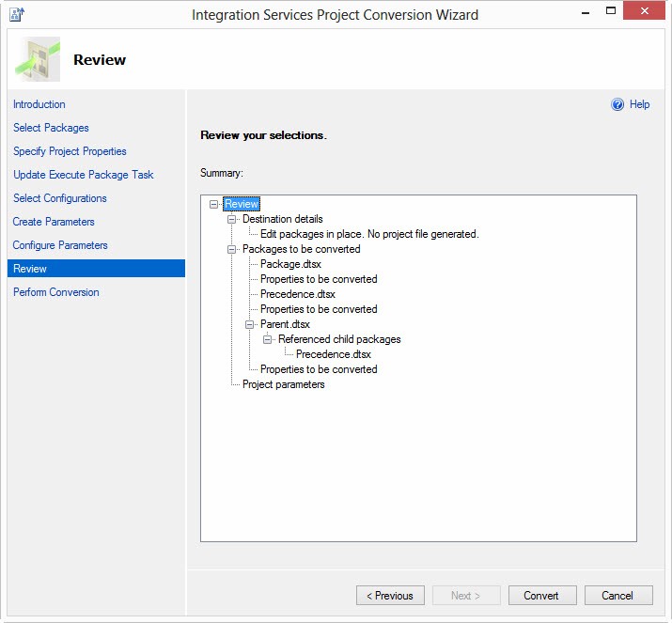Screen dimensions: 672x623
Task: Open the Perform Conversion step
Action: (x=55, y=292)
